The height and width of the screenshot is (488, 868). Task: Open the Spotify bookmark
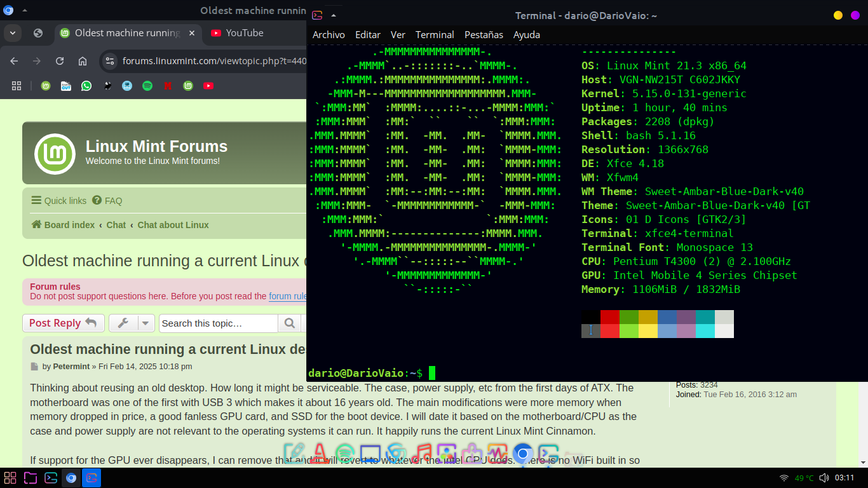pyautogui.click(x=147, y=86)
